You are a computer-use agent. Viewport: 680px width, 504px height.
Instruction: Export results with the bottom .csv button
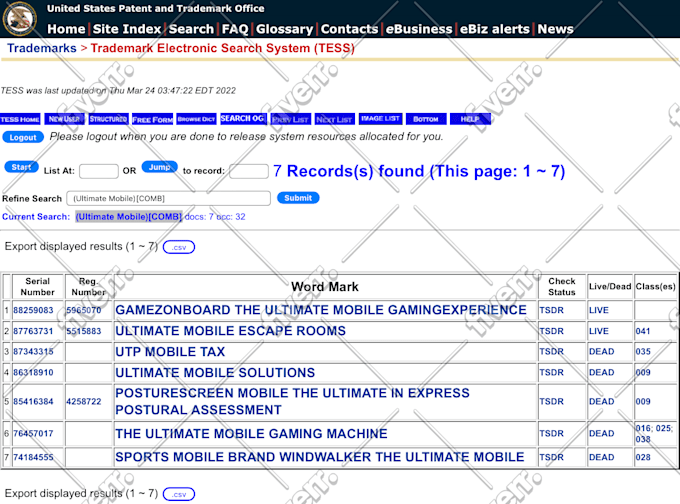(179, 494)
